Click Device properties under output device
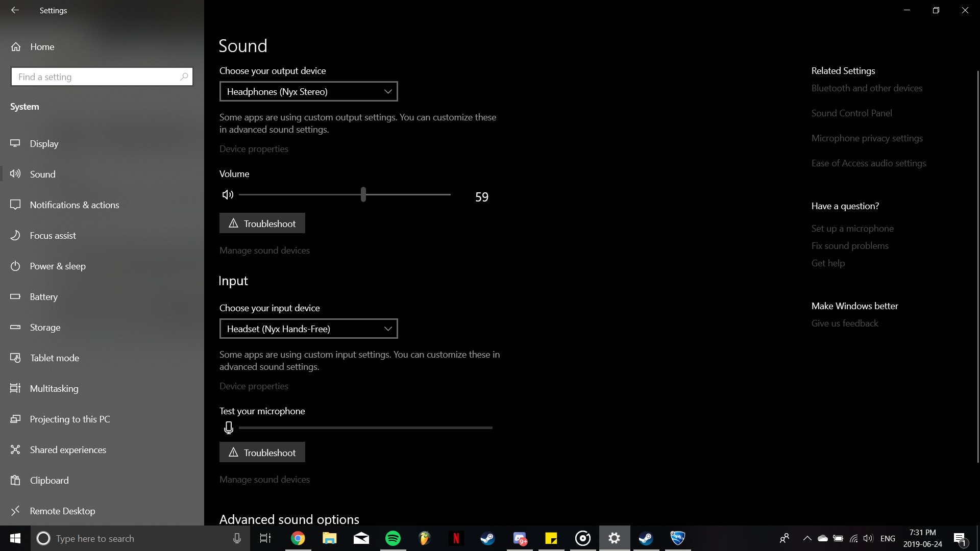980x551 pixels. point(254,148)
